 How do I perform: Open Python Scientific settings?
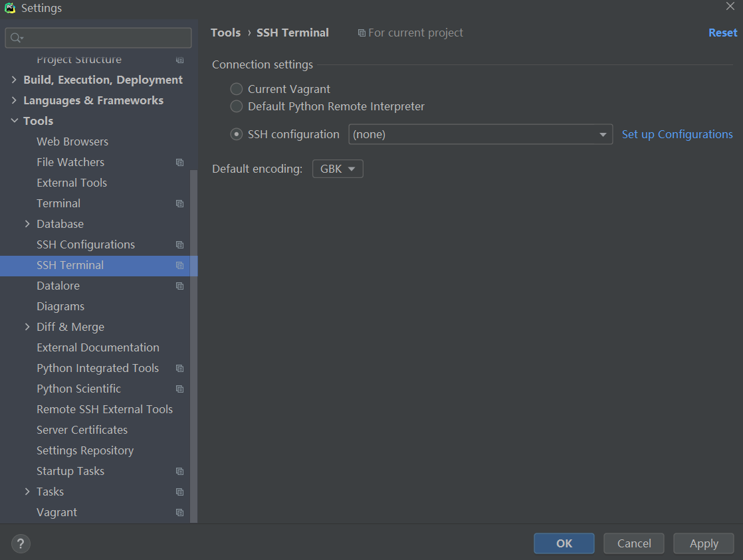[x=78, y=389]
